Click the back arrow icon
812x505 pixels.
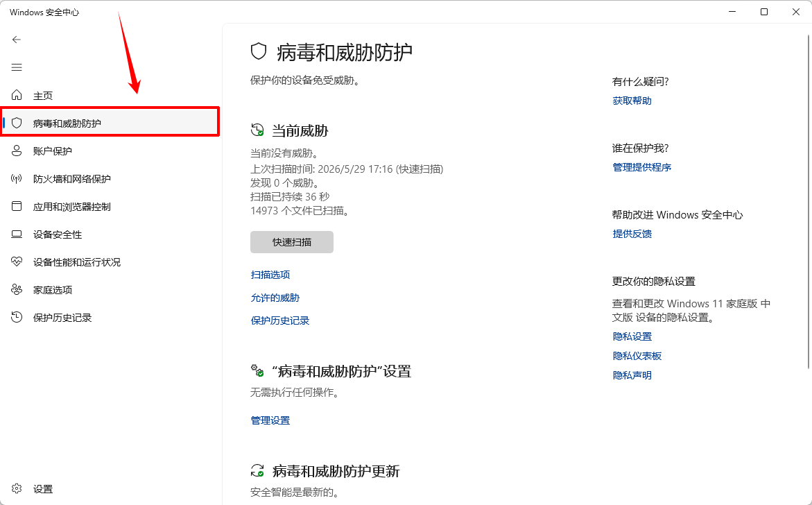(x=17, y=40)
